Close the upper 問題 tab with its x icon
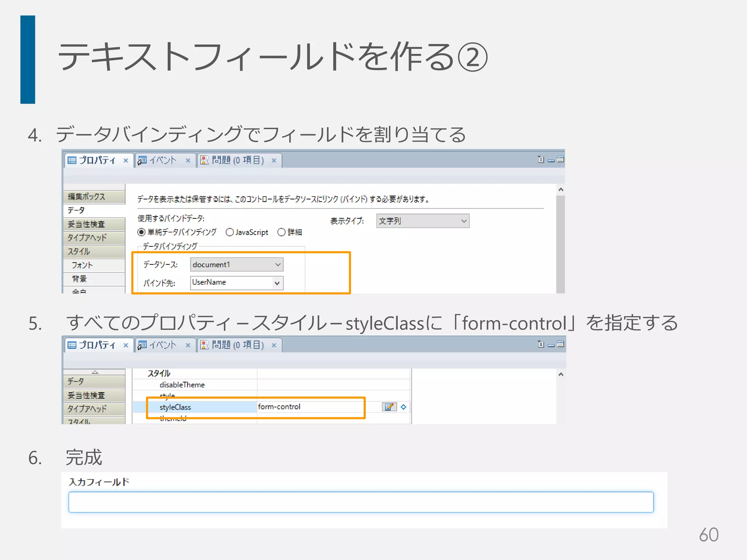This screenshot has width=747, height=560. coord(274,160)
